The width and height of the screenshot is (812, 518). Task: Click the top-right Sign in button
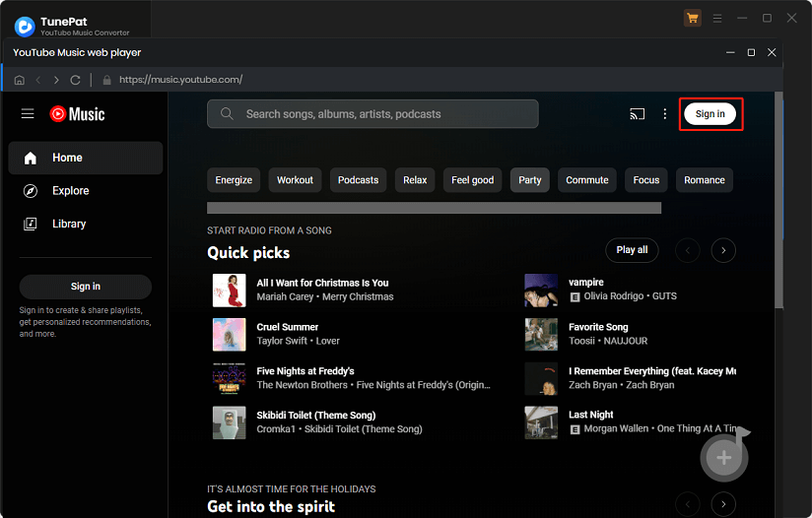click(x=710, y=114)
